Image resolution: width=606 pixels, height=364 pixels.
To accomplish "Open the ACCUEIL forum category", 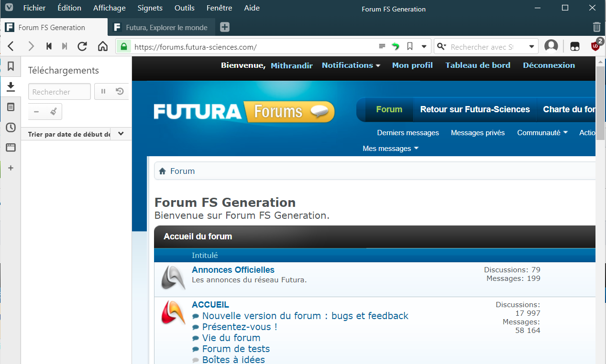I will pos(210,305).
